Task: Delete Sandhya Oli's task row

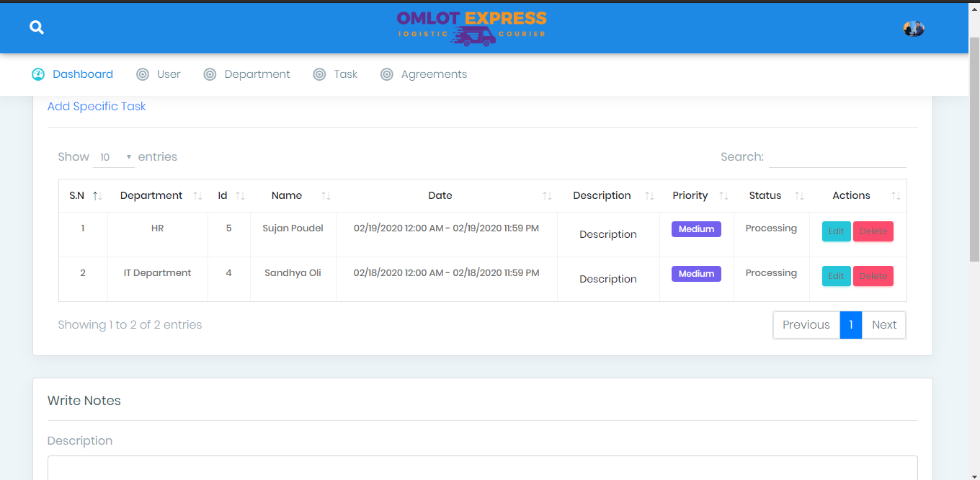Action: pos(873,276)
